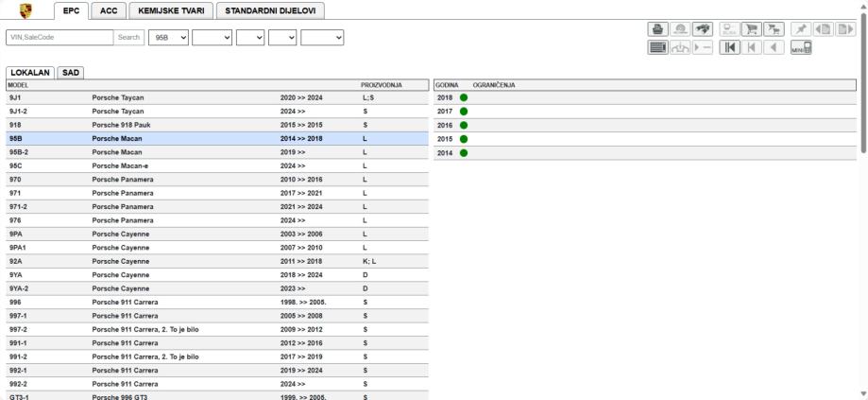Click the pushpin icon
The width and height of the screenshot is (868, 400).
(x=801, y=28)
